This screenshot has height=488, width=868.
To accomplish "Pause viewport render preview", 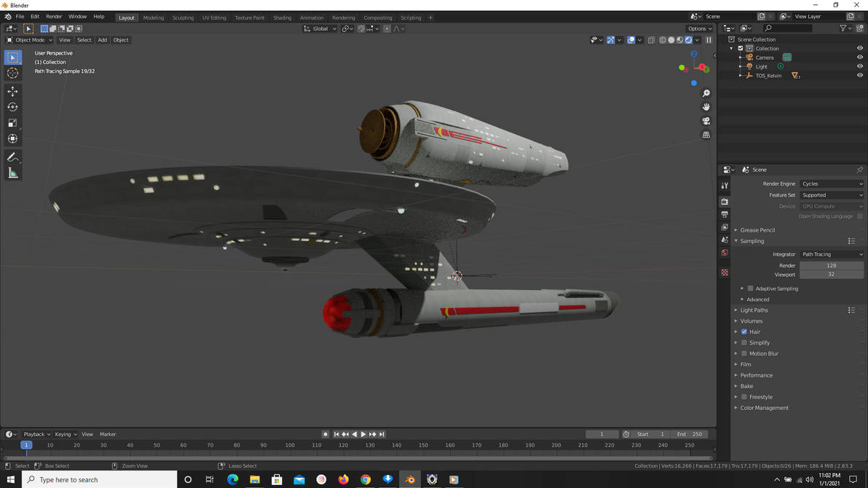I will 709,40.
